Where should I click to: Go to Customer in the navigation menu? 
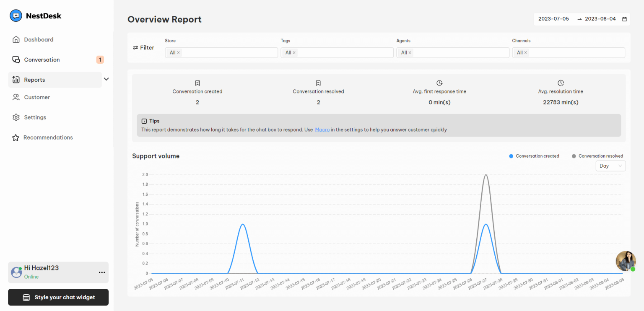(37, 97)
